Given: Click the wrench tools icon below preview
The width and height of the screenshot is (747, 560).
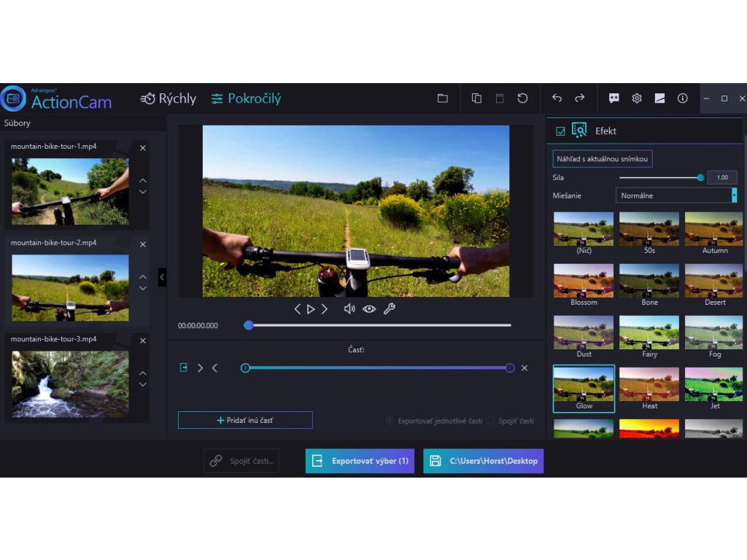Looking at the screenshot, I should tap(389, 309).
